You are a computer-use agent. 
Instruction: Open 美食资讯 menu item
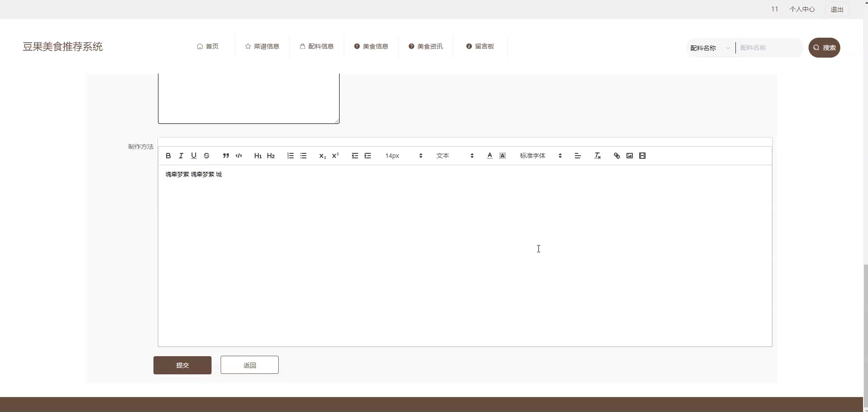pyautogui.click(x=425, y=46)
